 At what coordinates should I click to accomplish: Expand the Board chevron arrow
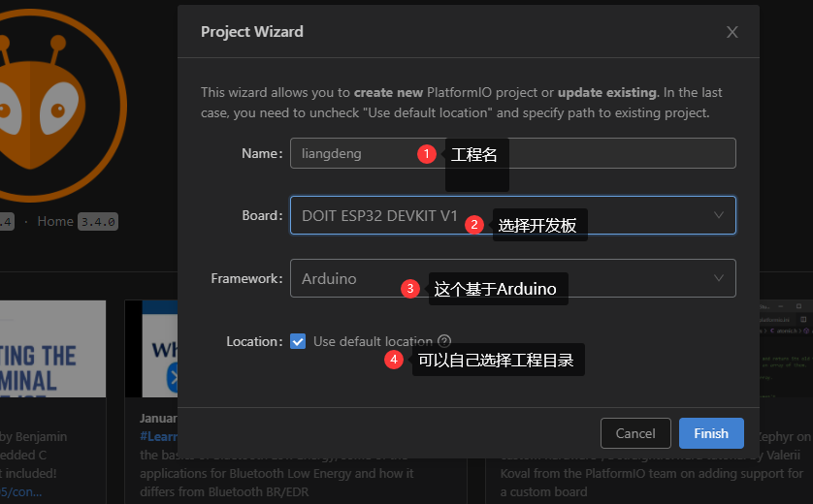click(719, 215)
